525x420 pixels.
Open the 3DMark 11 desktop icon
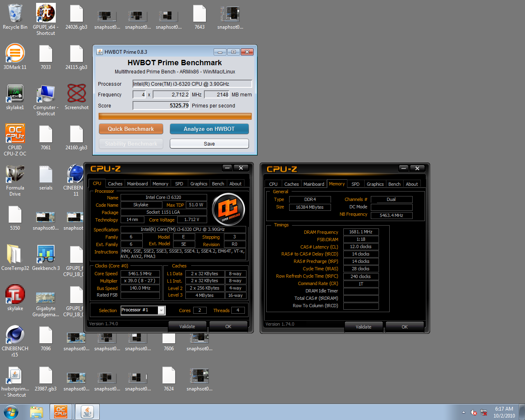pos(15,57)
